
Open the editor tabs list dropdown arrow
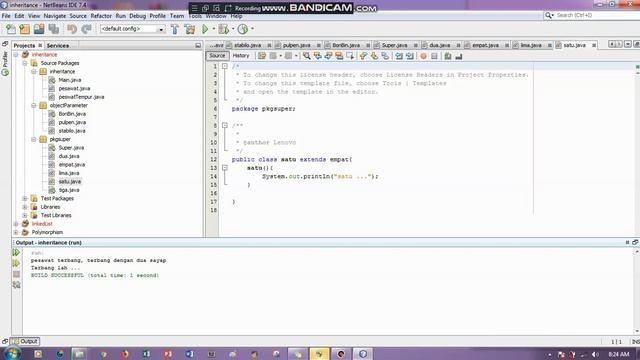pos(628,44)
